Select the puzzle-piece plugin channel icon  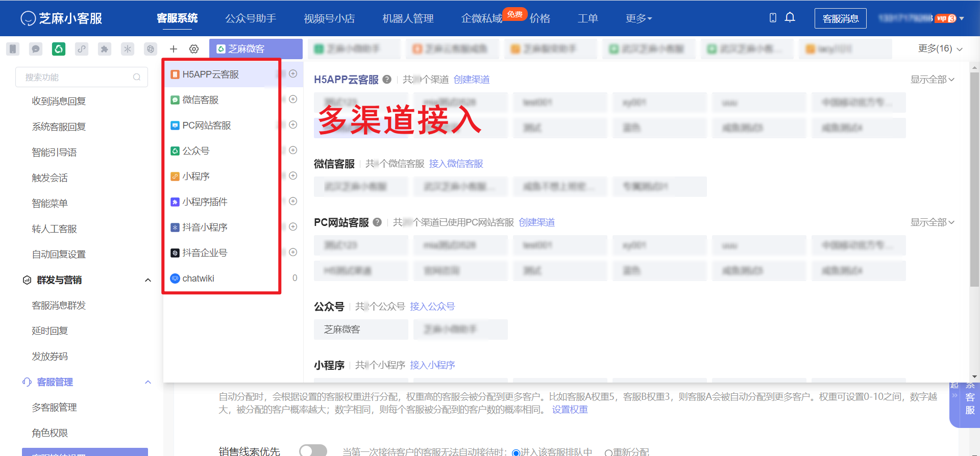(105, 49)
